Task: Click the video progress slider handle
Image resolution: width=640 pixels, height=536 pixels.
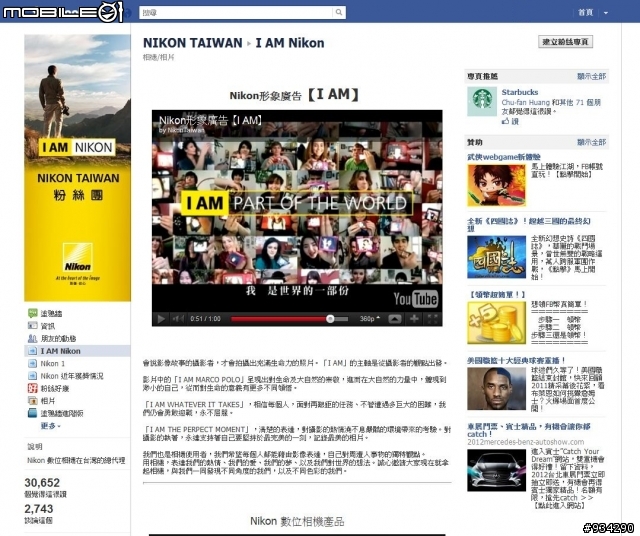Action: (x=330, y=319)
